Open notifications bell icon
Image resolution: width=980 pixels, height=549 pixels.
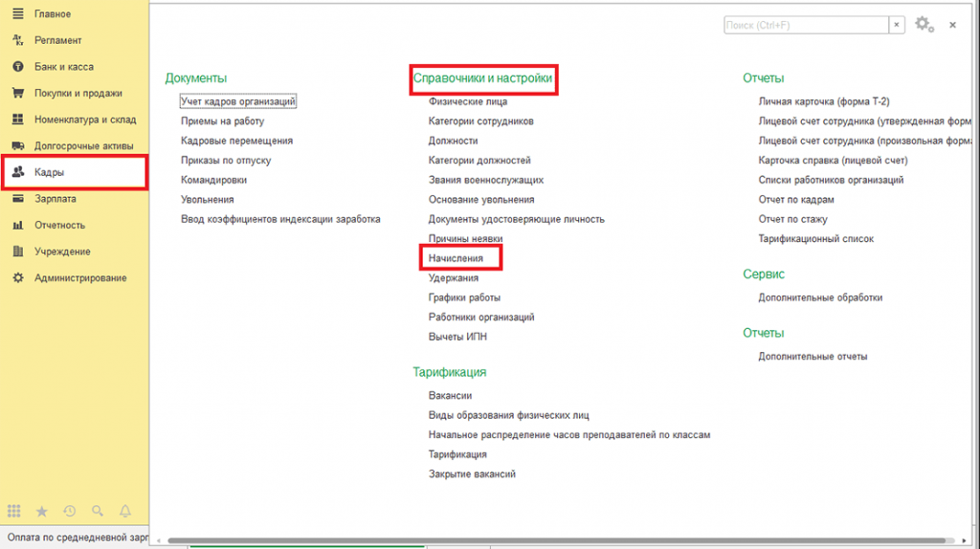click(x=124, y=512)
